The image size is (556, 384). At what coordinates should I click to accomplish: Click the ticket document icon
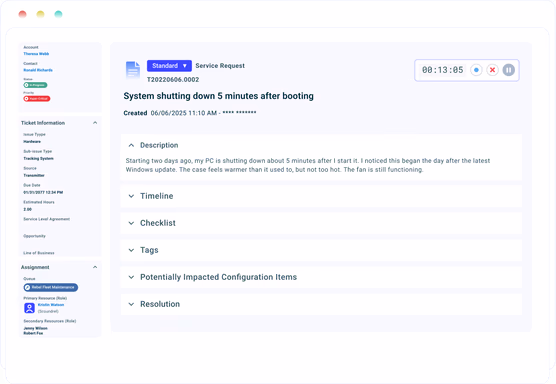tap(133, 70)
